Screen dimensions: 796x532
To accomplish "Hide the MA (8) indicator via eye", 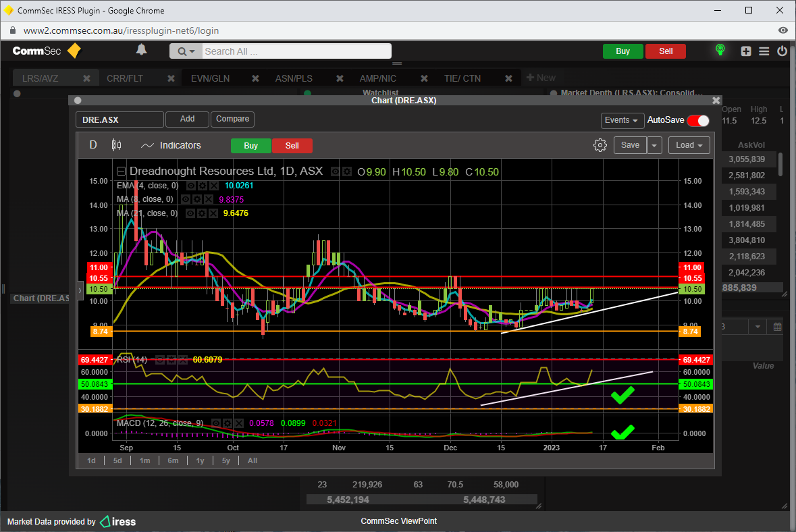I will 186,200.
